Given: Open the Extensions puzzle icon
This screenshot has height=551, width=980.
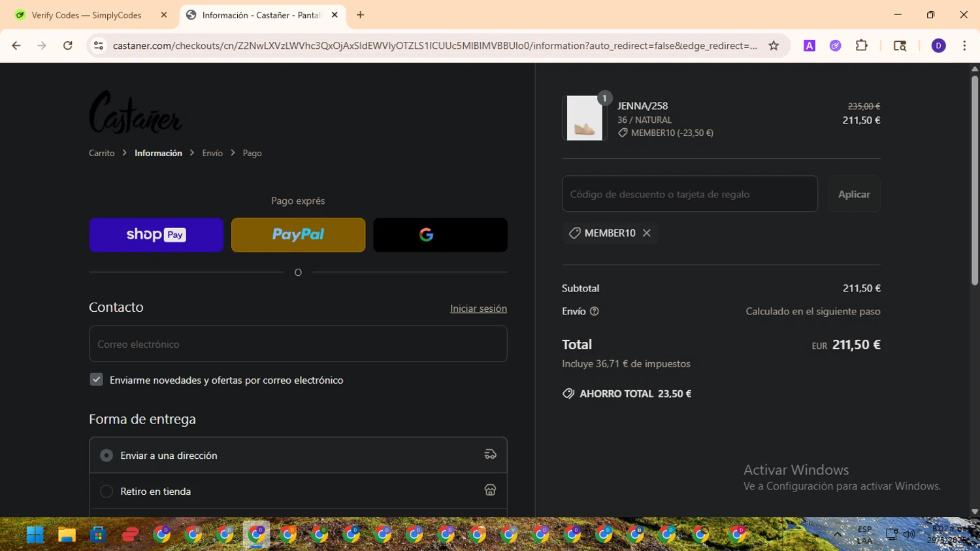Looking at the screenshot, I should click(x=862, y=46).
